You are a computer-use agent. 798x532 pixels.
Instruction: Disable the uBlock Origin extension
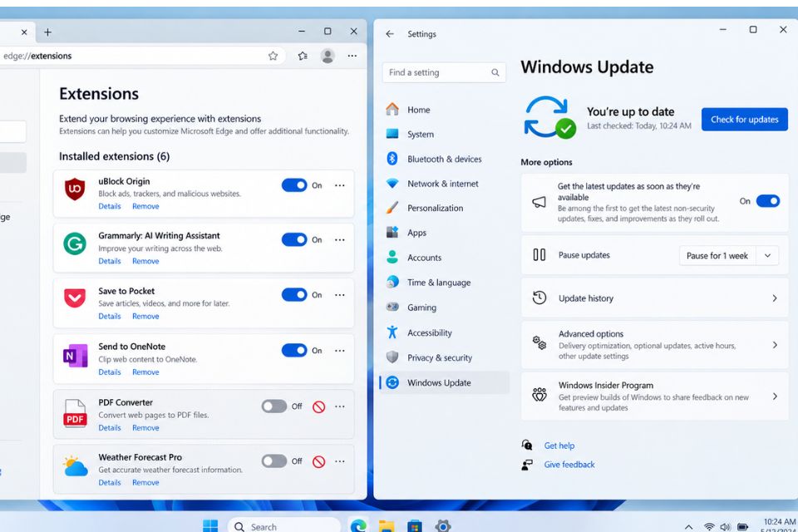tap(294, 185)
